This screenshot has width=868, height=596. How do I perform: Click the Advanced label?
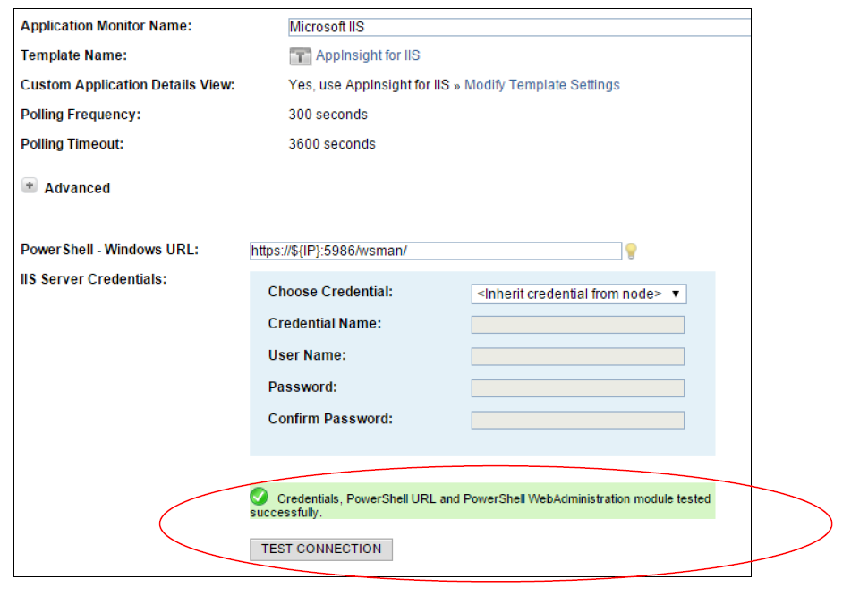click(78, 188)
